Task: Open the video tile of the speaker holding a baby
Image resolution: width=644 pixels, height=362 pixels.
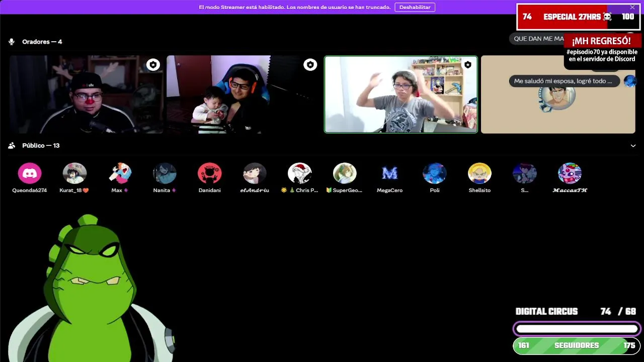Action: point(244,94)
